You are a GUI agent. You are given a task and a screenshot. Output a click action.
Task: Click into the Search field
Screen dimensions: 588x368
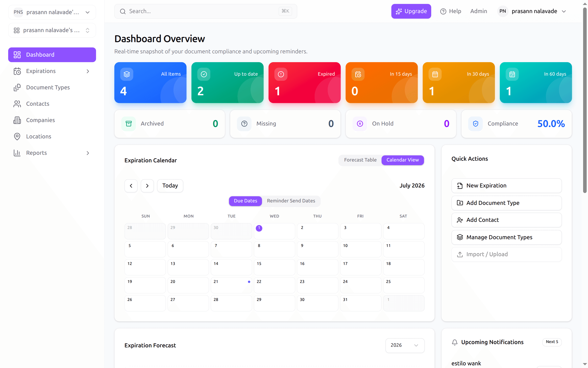click(206, 11)
